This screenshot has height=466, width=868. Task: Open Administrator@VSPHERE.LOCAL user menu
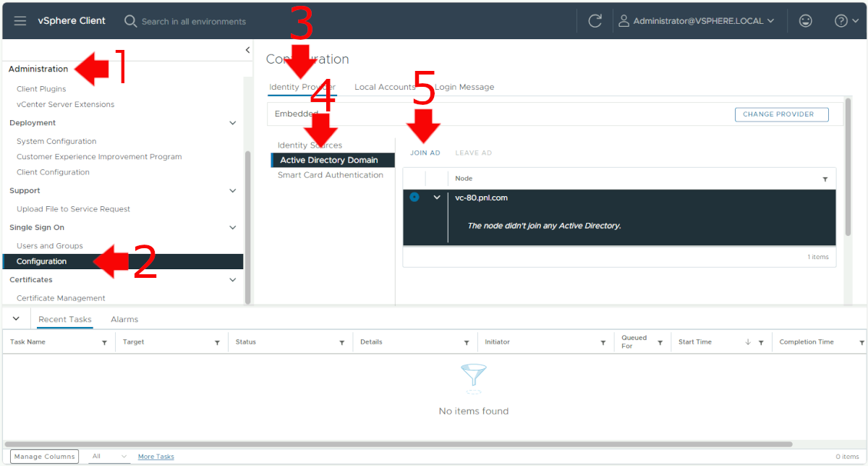[x=696, y=21]
